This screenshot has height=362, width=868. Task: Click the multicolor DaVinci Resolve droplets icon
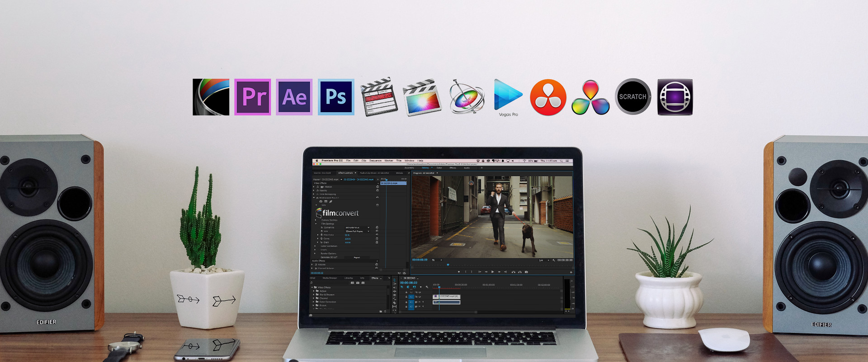pyautogui.click(x=590, y=97)
